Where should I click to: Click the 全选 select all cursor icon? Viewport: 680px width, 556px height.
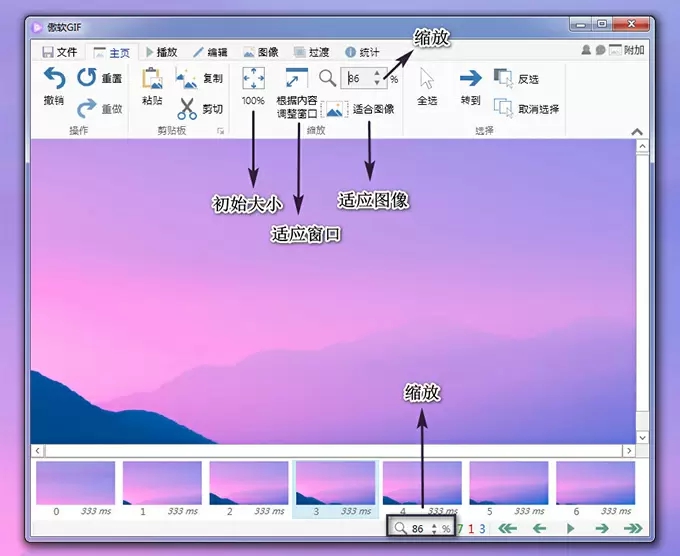coord(427,80)
